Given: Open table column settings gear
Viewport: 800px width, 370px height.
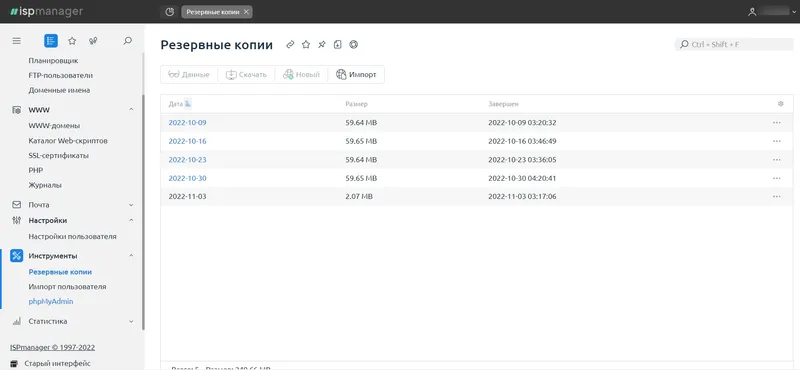Looking at the screenshot, I should coord(780,104).
